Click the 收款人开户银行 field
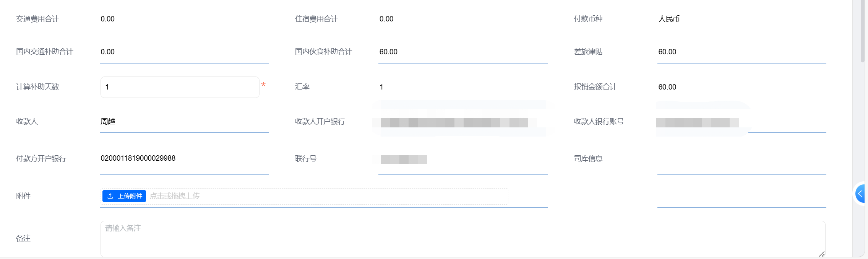The image size is (868, 259). (x=463, y=122)
